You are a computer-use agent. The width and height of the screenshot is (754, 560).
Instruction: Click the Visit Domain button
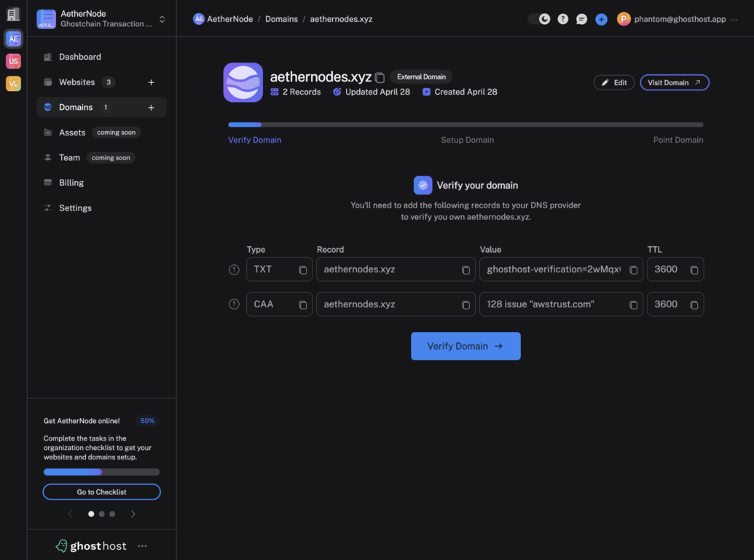point(674,83)
